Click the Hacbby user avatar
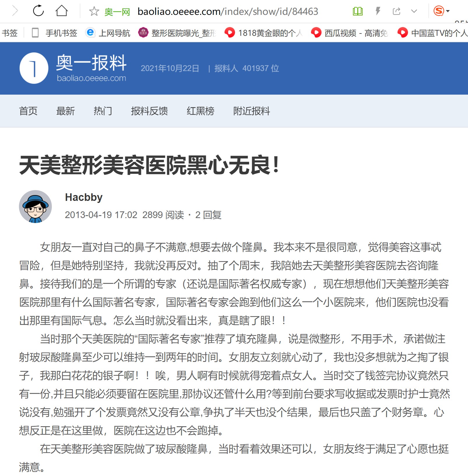The height and width of the screenshot is (476, 468). click(36, 207)
